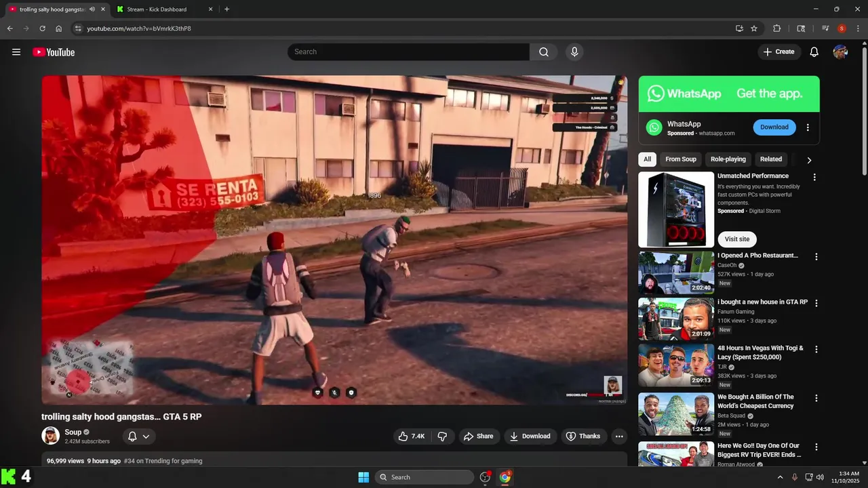Click Download under the video
868x488 pixels.
point(530,436)
